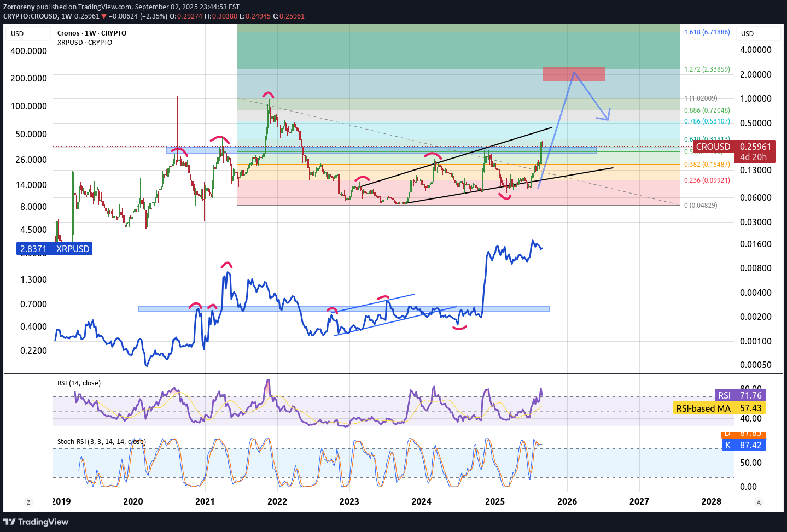Click the Fib level label 0.236 (0.09921)

tap(707, 180)
